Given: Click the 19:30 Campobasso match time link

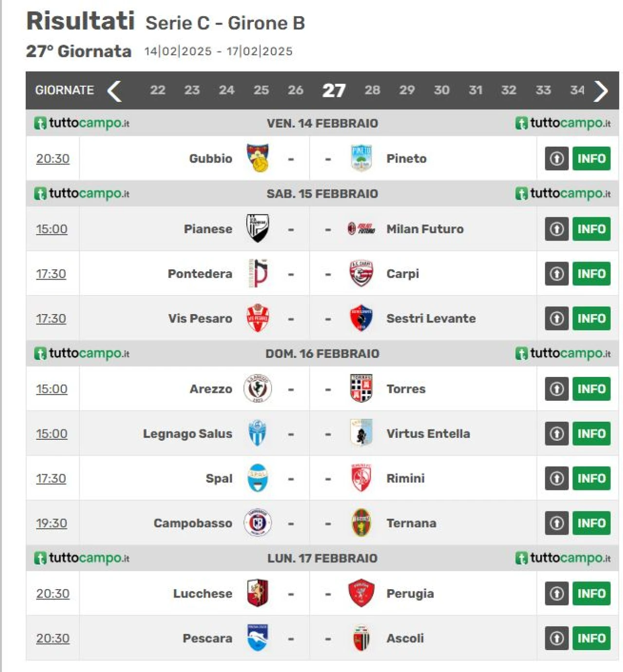Looking at the screenshot, I should click(x=52, y=523).
